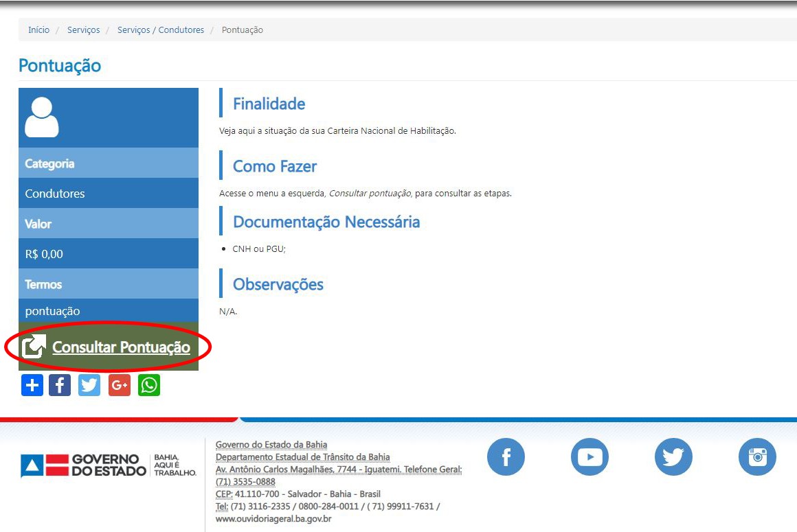Share page via Facebook square icon
This screenshot has width=797, height=532.
pyautogui.click(x=60, y=385)
